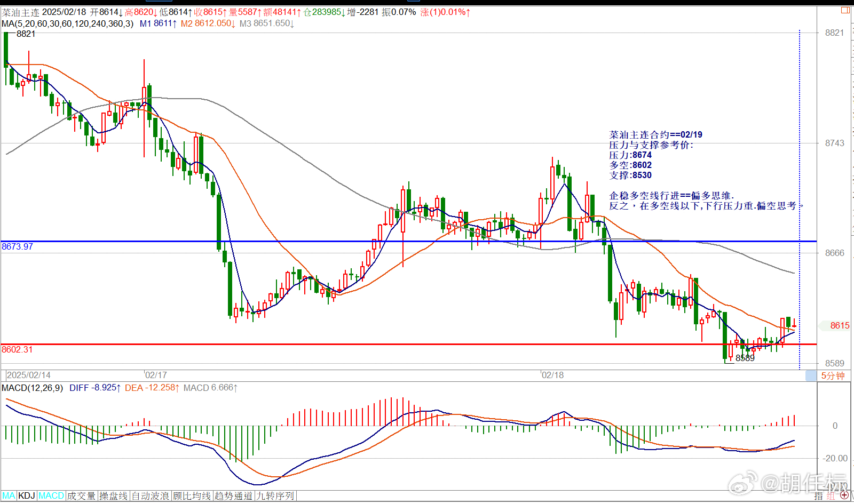Click the red circled plus icon
854x504 pixels.
click(845, 495)
